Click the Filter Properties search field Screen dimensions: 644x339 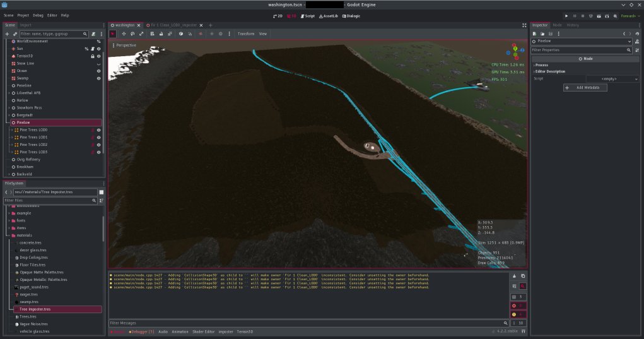(x=581, y=50)
